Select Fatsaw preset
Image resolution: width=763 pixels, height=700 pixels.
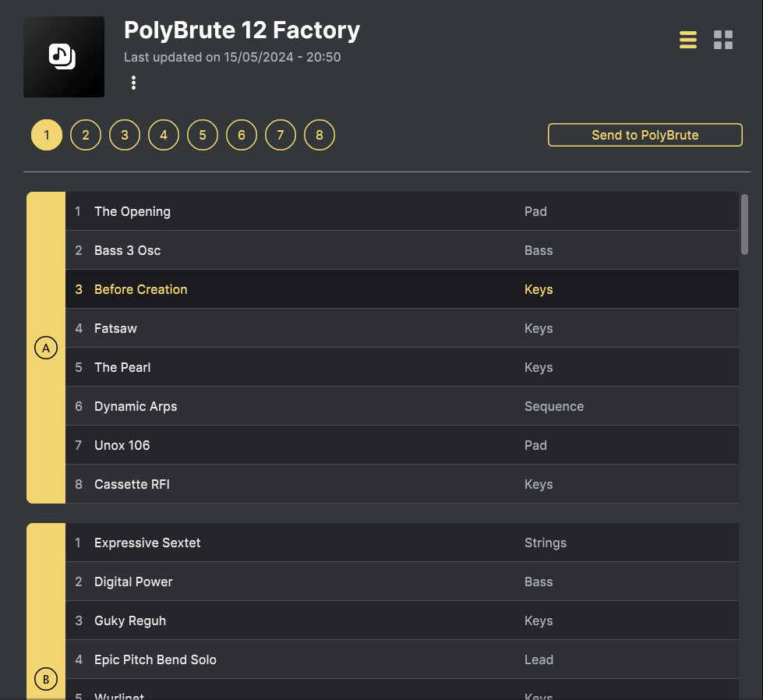pos(402,328)
